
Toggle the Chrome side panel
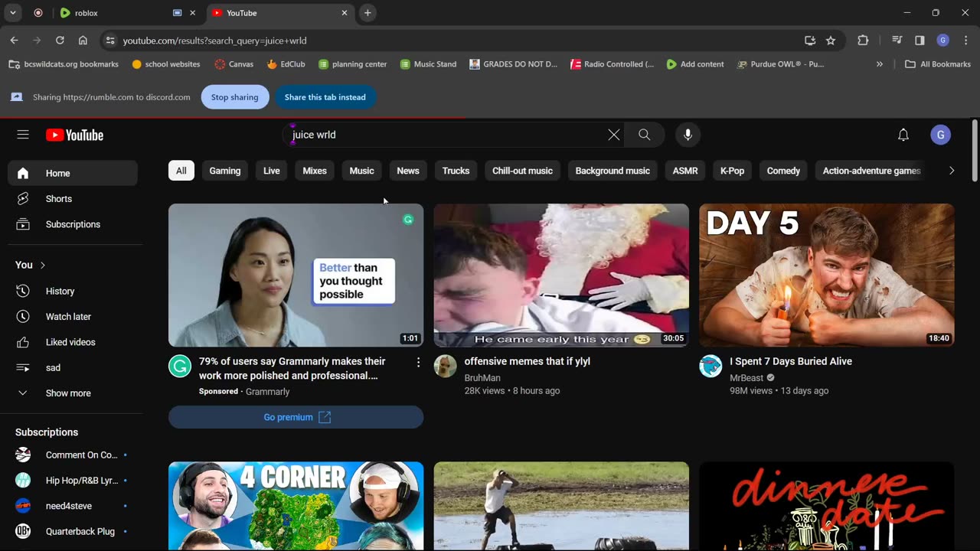[x=920, y=41]
